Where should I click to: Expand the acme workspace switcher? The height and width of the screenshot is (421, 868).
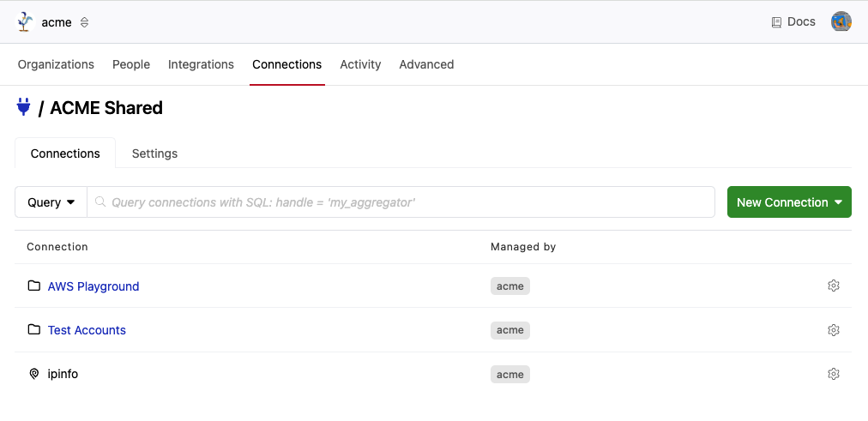coord(84,22)
